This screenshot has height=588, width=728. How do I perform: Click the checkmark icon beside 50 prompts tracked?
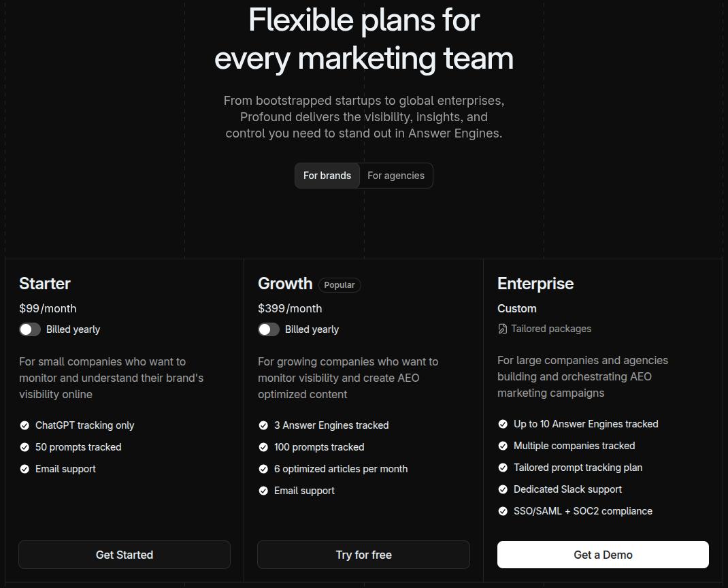[24, 447]
